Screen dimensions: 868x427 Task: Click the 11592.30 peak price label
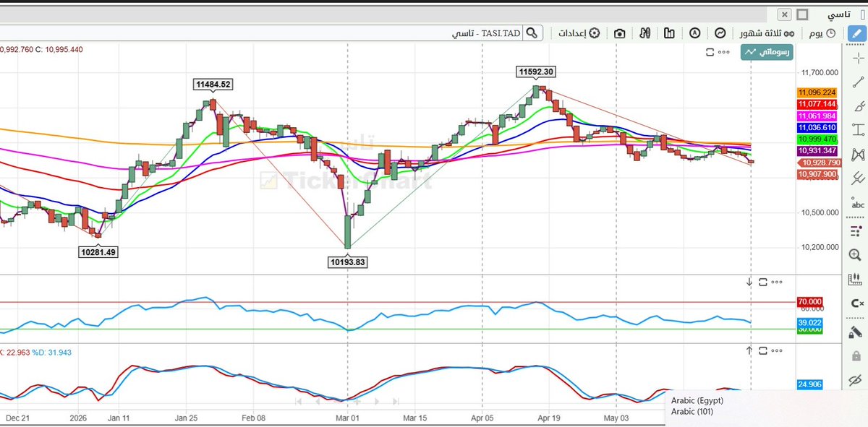pos(536,72)
